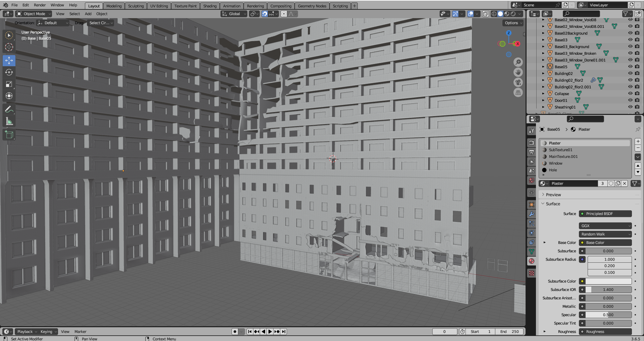Image resolution: width=644 pixels, height=341 pixels.
Task: Activate the Annotate tool
Action: (9, 109)
